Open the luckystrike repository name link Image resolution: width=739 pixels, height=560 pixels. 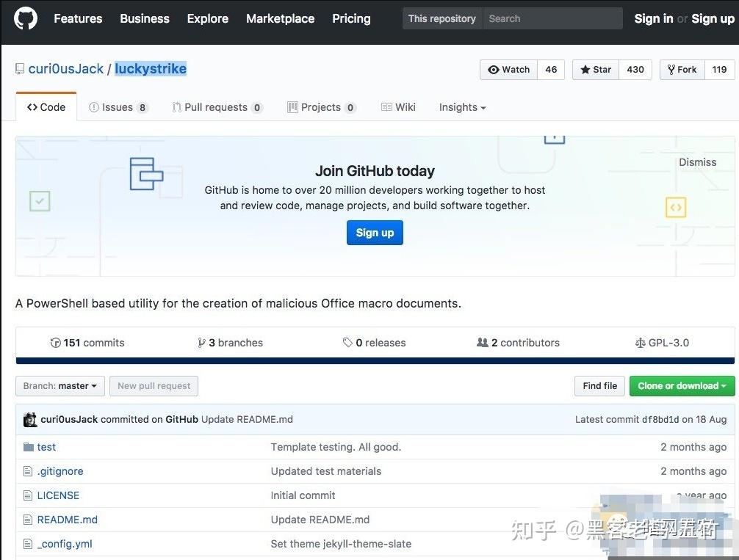tap(151, 69)
